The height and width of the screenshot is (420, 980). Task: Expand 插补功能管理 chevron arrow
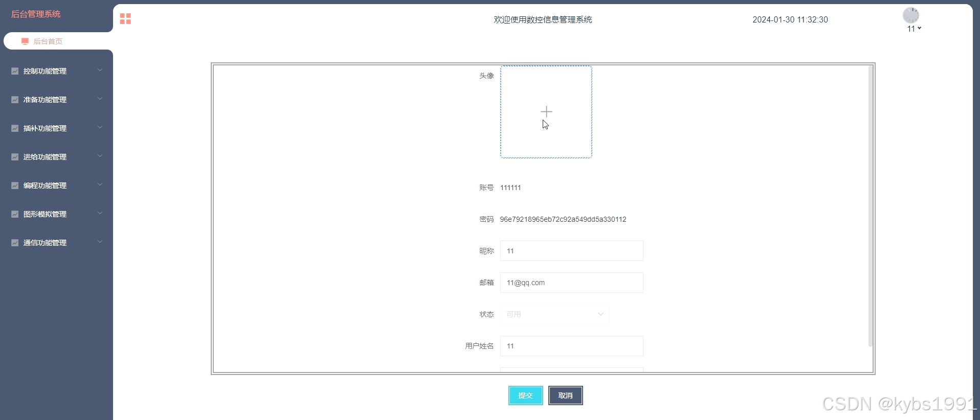click(x=100, y=128)
